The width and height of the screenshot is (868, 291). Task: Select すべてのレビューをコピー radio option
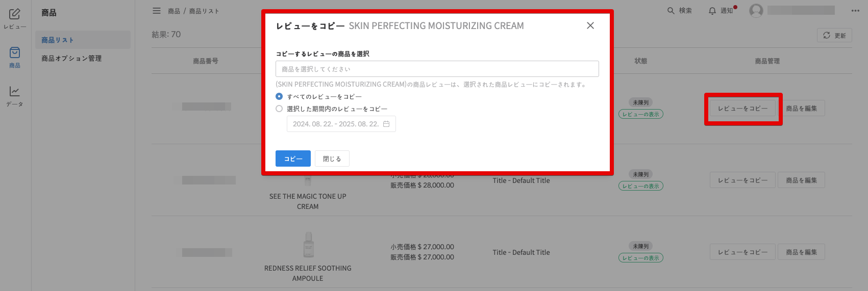tap(279, 96)
